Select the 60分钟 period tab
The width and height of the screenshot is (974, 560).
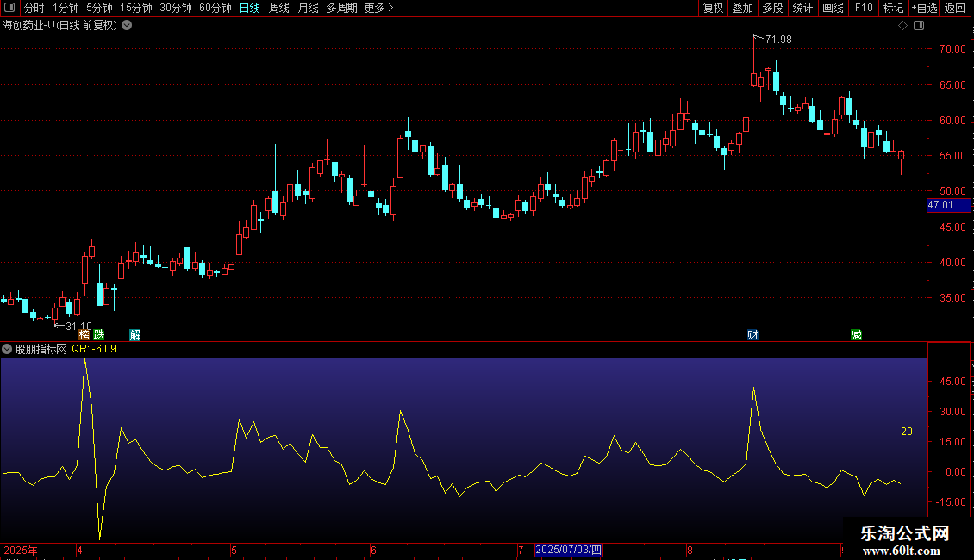215,8
